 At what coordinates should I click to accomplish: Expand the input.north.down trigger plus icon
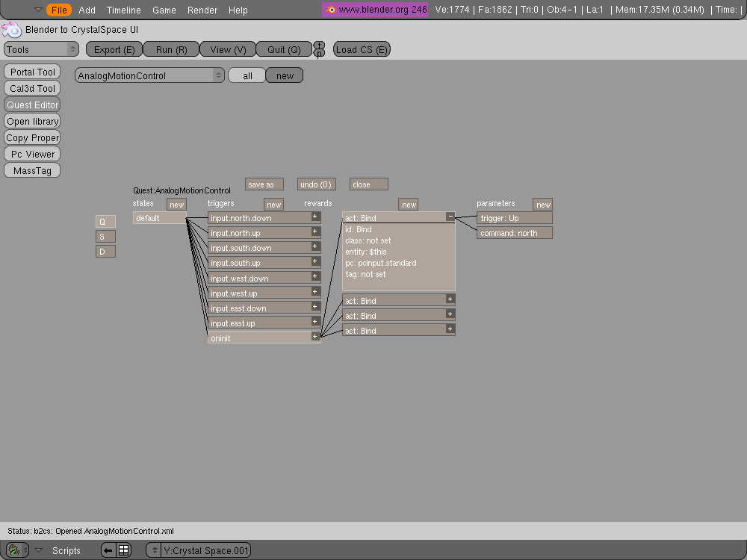[315, 217]
